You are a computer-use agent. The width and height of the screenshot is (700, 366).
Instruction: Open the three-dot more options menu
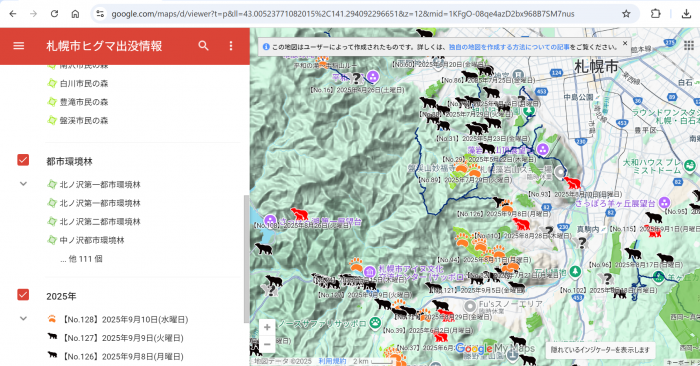pyautogui.click(x=231, y=46)
